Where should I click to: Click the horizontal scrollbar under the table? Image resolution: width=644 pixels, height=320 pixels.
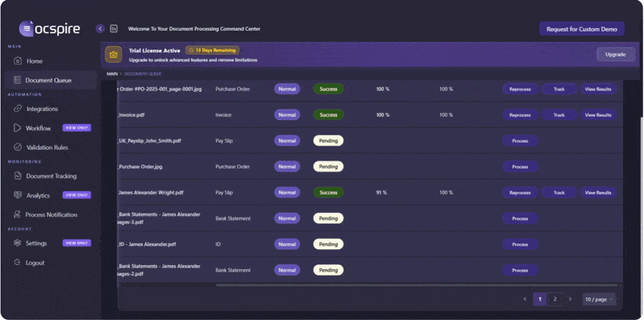click(x=417, y=285)
